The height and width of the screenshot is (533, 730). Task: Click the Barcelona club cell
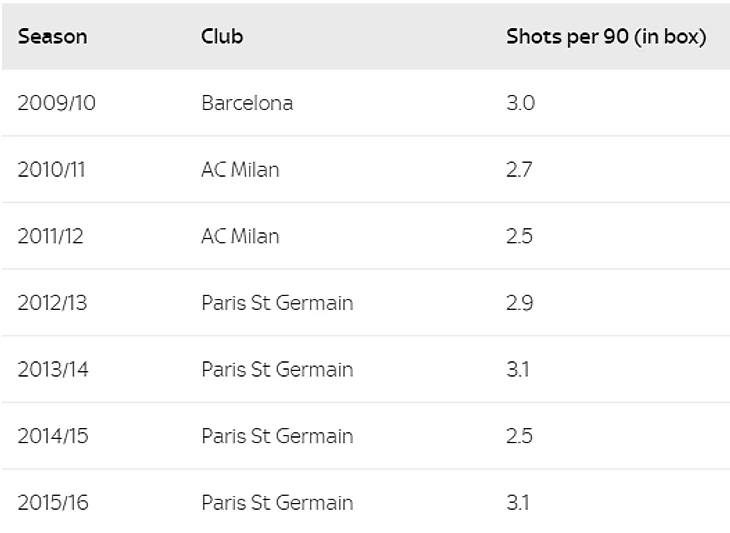[x=247, y=103]
